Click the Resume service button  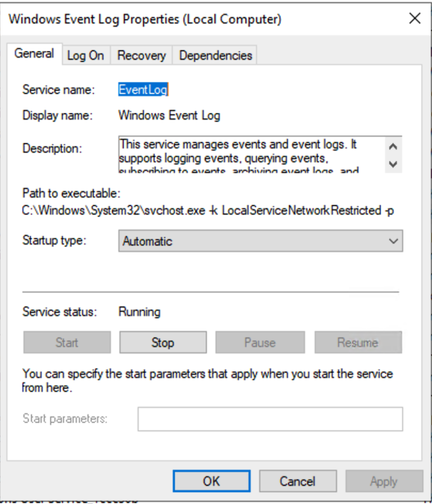click(358, 342)
